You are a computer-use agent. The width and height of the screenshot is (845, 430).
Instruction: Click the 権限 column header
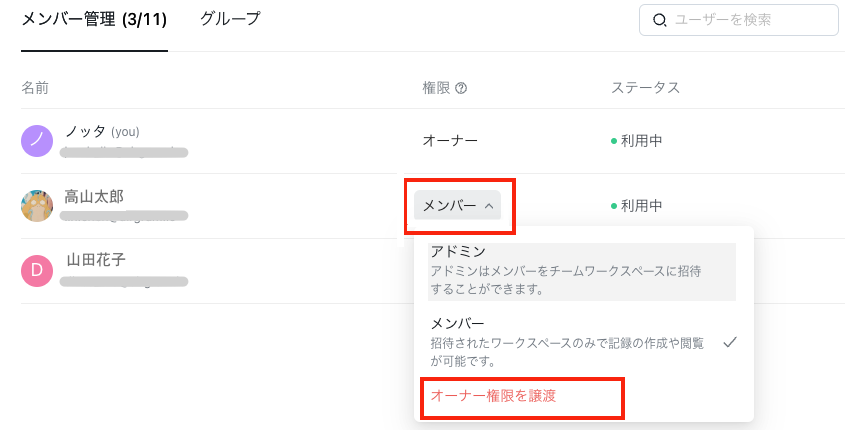(436, 88)
